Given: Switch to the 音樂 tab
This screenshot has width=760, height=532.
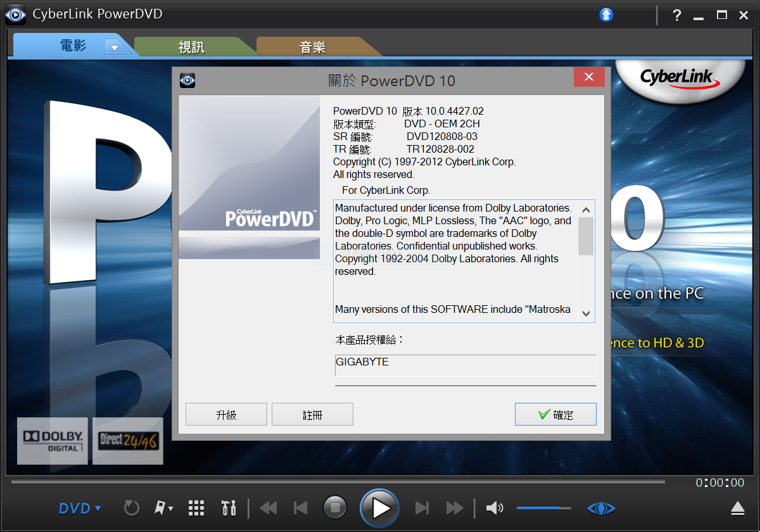Looking at the screenshot, I should (313, 47).
